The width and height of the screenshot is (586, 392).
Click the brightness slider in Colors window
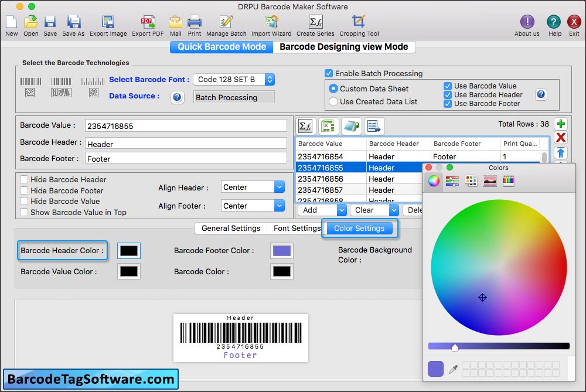click(x=499, y=346)
